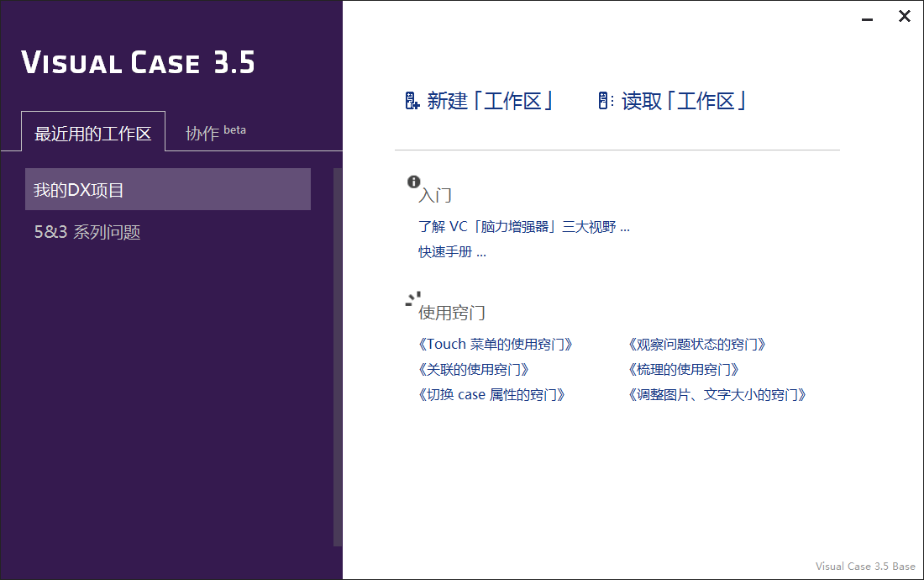
Task: Click the new workspace icon beside 新建「工作区」
Action: (412, 101)
